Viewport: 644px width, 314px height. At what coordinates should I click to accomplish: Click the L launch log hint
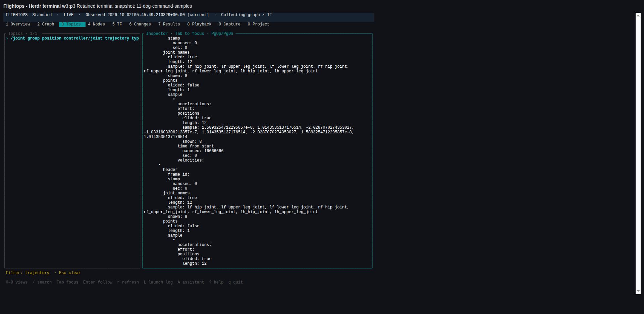[158, 282]
